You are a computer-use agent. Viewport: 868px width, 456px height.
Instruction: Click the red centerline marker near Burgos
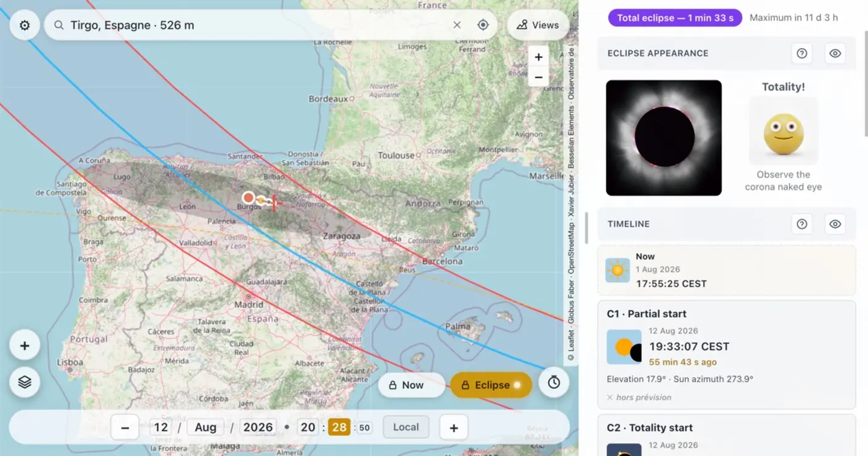pos(274,202)
